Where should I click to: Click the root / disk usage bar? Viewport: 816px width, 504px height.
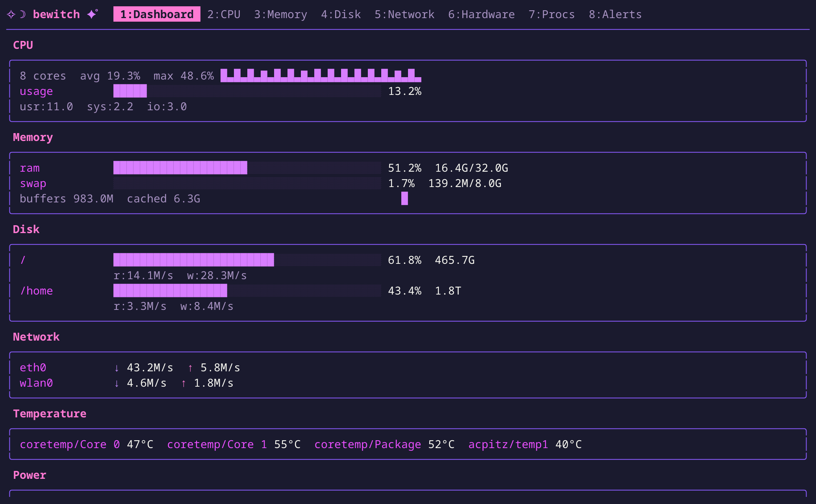(247, 260)
